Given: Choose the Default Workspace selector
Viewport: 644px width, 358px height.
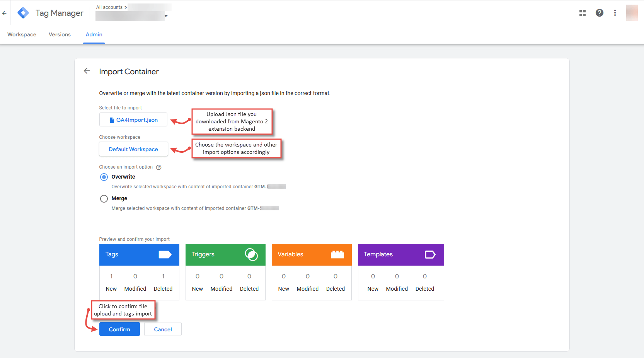Looking at the screenshot, I should coord(133,149).
